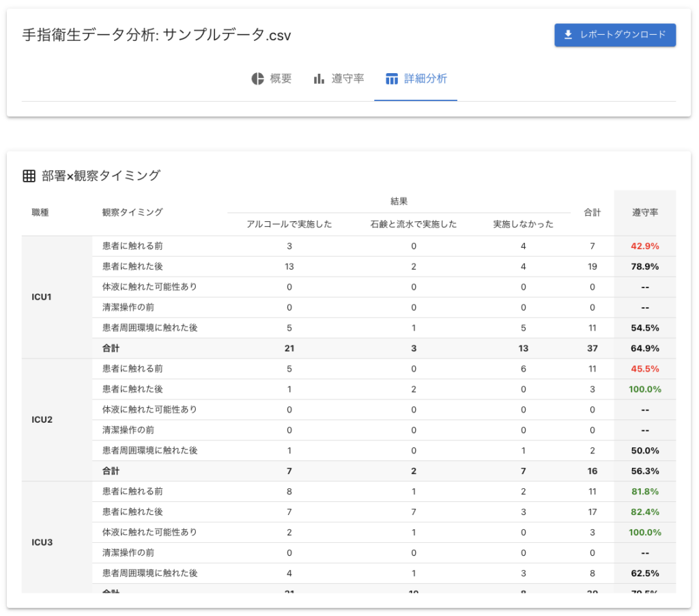The height and width of the screenshot is (616, 699).
Task: Click the ICU2 department row label
Action: pos(42,419)
